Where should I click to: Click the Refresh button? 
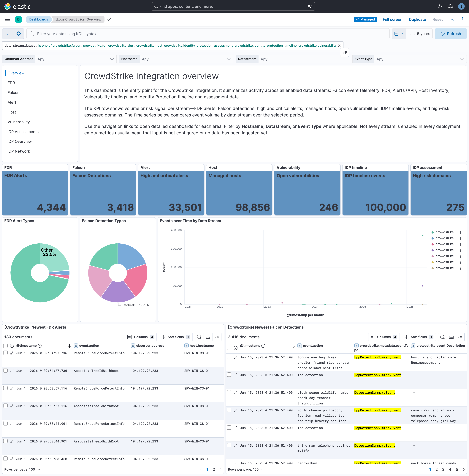(451, 34)
